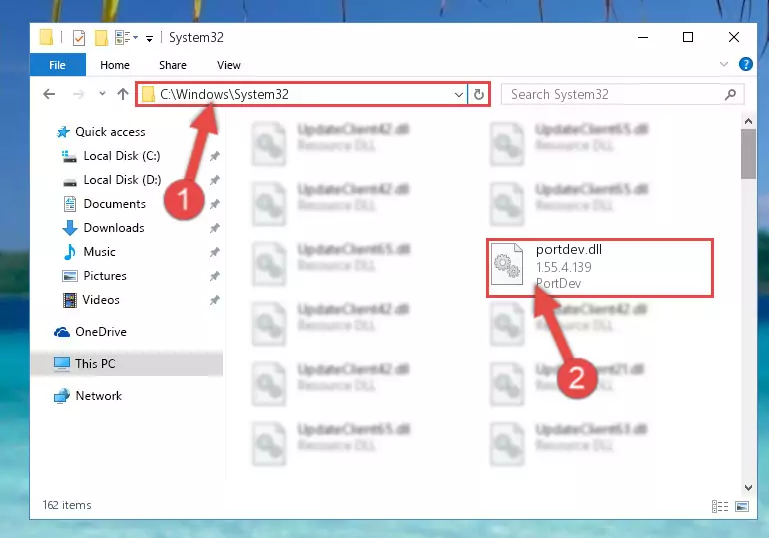The image size is (769, 538).
Task: Click the pin icon beside Music
Action: [x=214, y=252]
